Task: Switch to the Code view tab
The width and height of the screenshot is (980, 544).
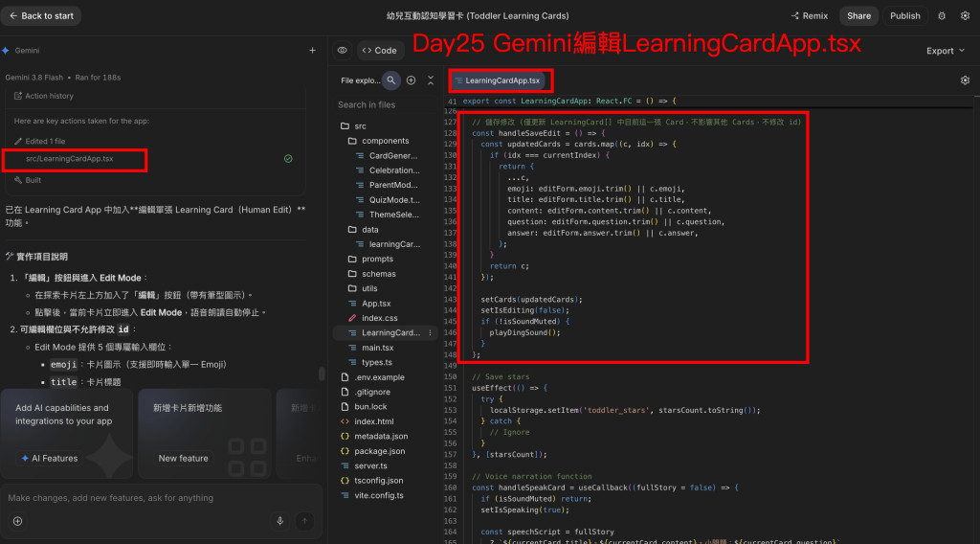Action: point(379,51)
